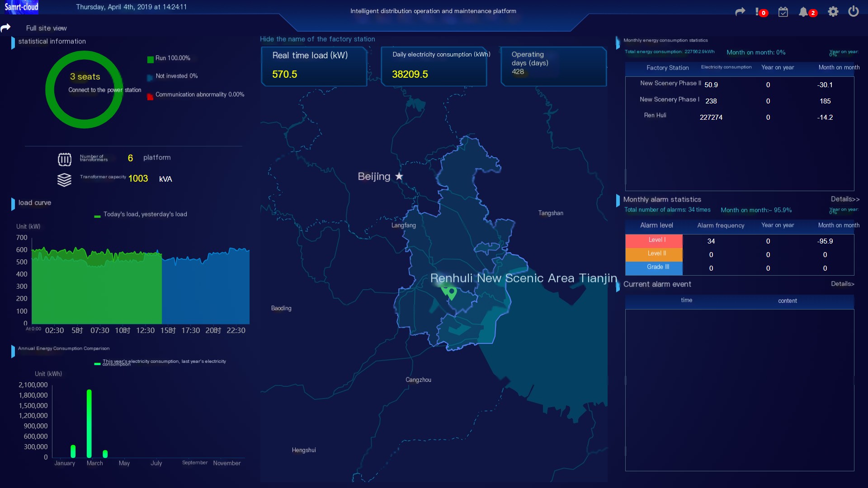This screenshot has height=488, width=868.
Task: Click the transformer count icon
Action: click(64, 159)
